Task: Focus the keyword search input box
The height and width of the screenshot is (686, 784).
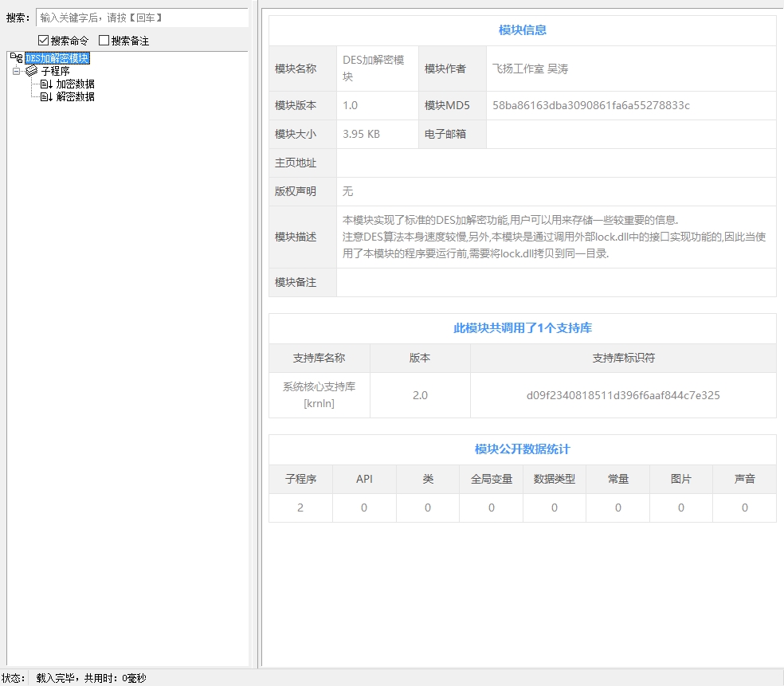Action: click(x=142, y=18)
